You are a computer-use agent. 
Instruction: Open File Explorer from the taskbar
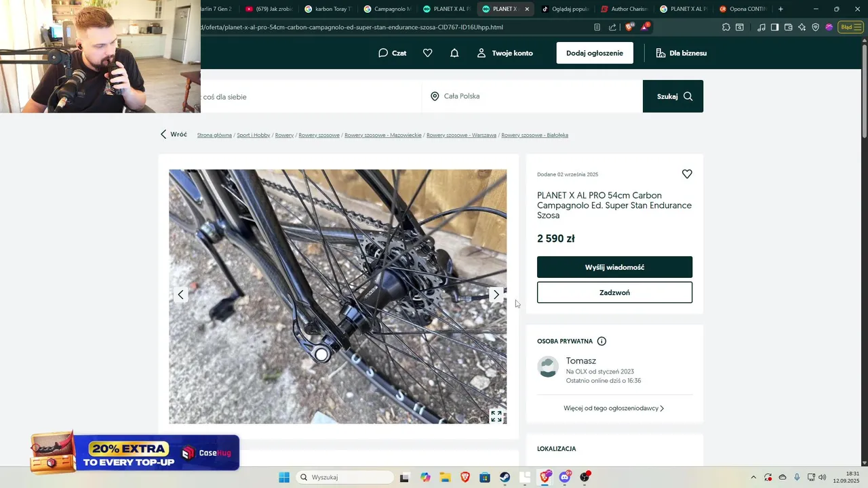445,477
